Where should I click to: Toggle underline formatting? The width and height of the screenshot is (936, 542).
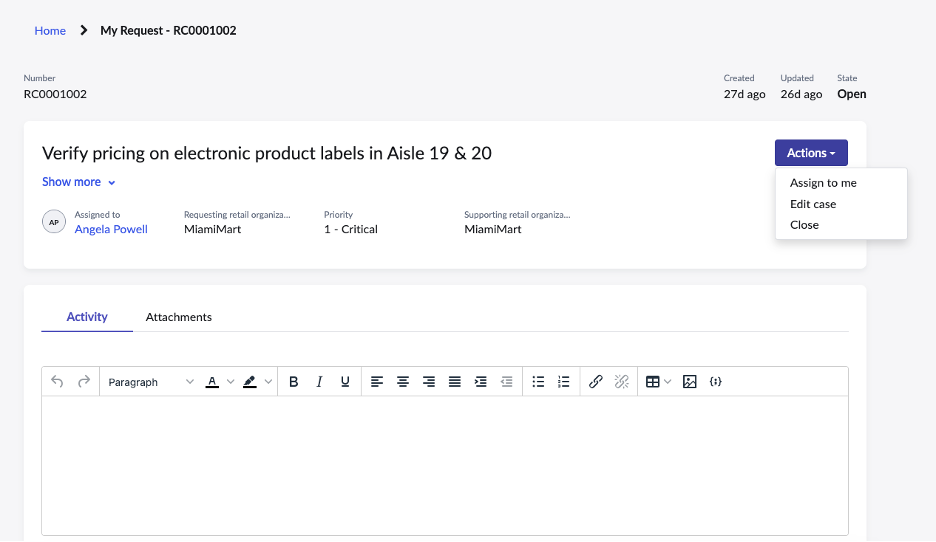click(x=345, y=381)
